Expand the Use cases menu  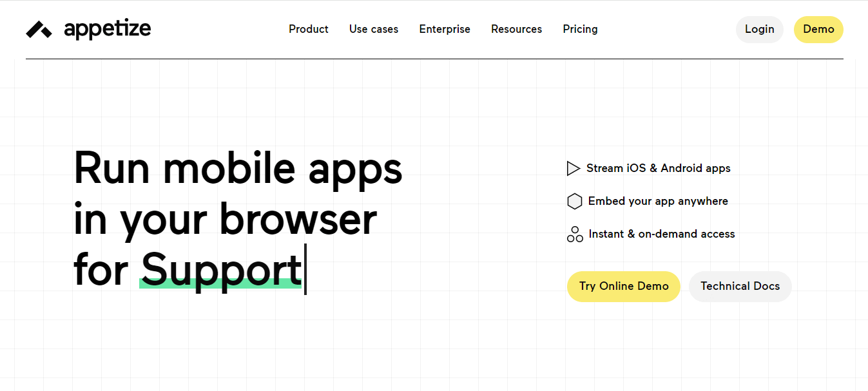click(374, 29)
